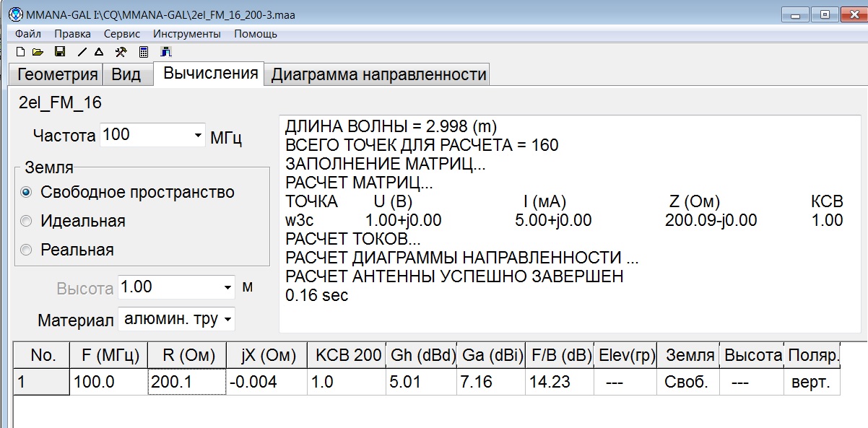Click the triangle toolbar icon

pos(99,52)
